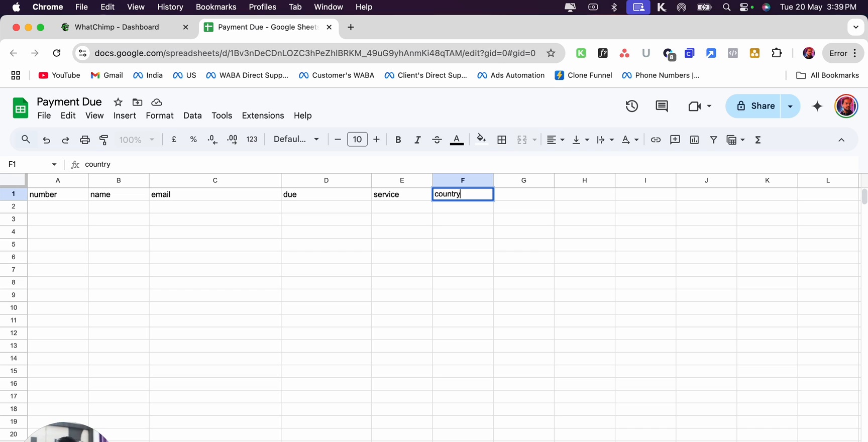
Task: Increase decimal places
Action: coord(232,140)
